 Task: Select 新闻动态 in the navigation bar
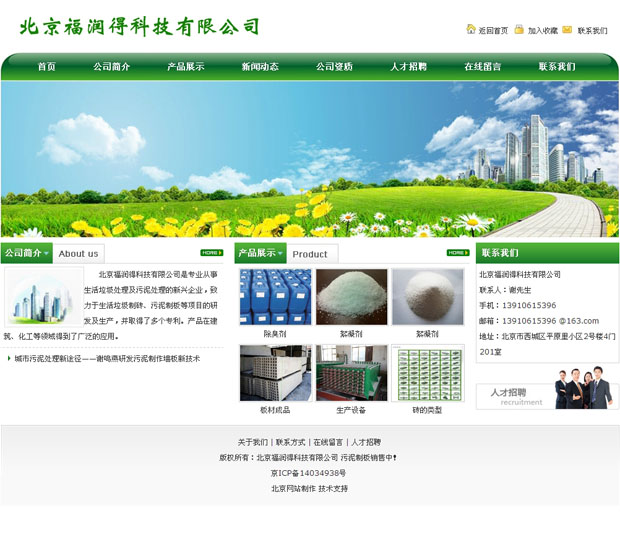[x=260, y=67]
